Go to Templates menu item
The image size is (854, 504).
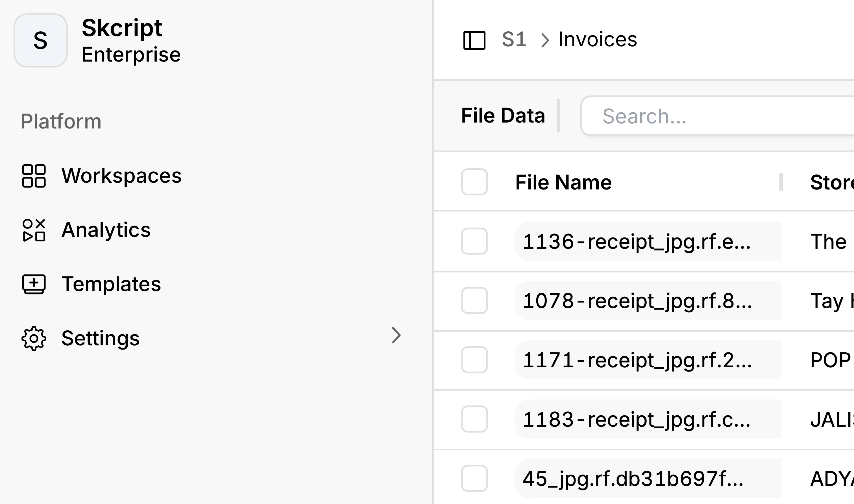pyautogui.click(x=111, y=284)
